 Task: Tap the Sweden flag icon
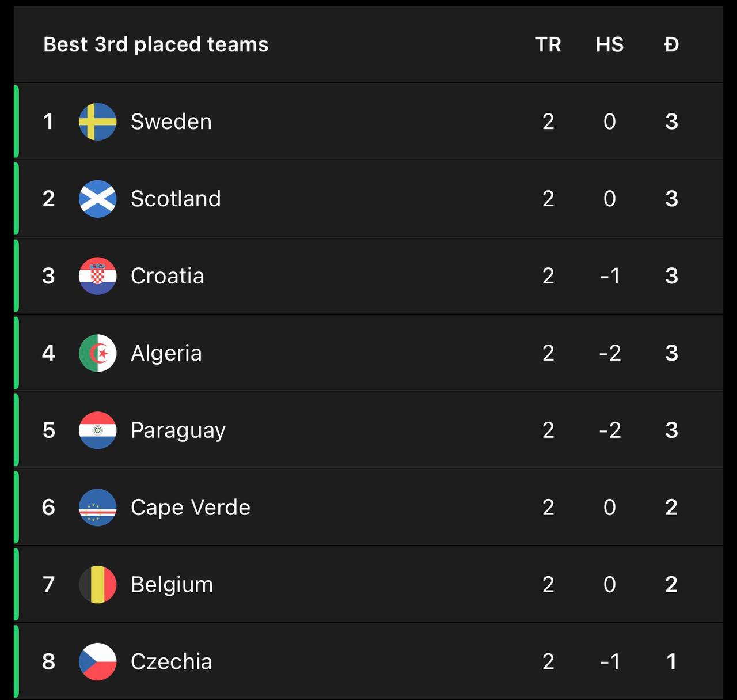click(97, 122)
